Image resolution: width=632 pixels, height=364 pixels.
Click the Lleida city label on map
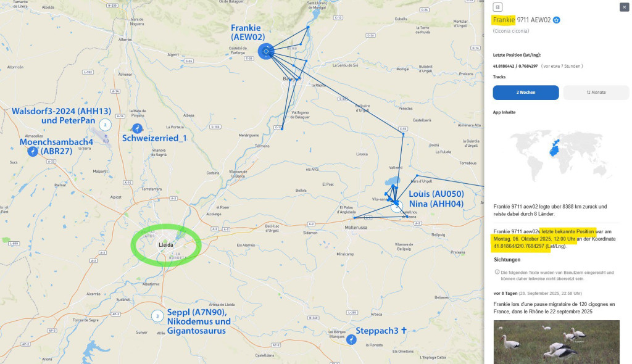(165, 245)
